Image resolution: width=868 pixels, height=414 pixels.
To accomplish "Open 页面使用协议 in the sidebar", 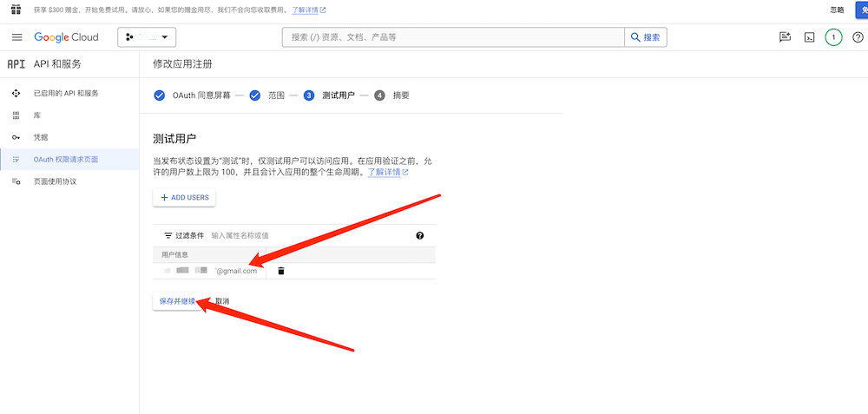I will pyautogui.click(x=55, y=181).
